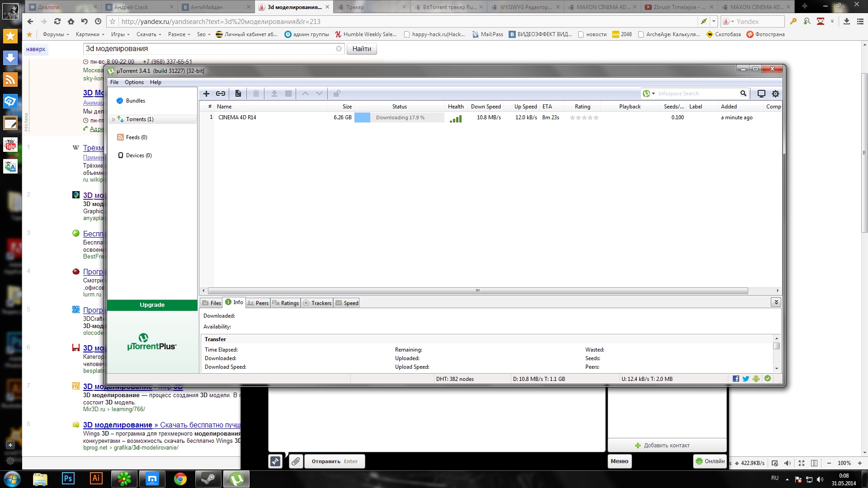Click the golden key password icon
The image size is (868, 488).
[x=793, y=21]
